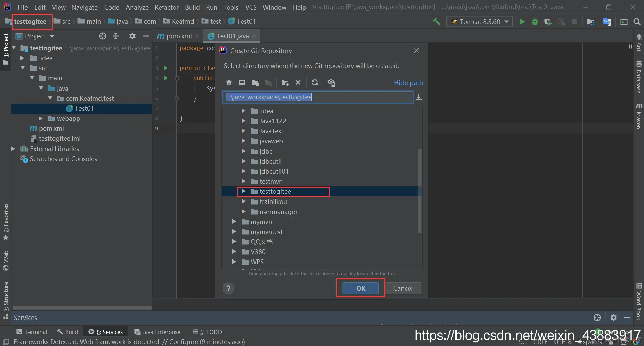Select Test01 class in Project tree
This screenshot has width=644, height=346.
coord(84,108)
